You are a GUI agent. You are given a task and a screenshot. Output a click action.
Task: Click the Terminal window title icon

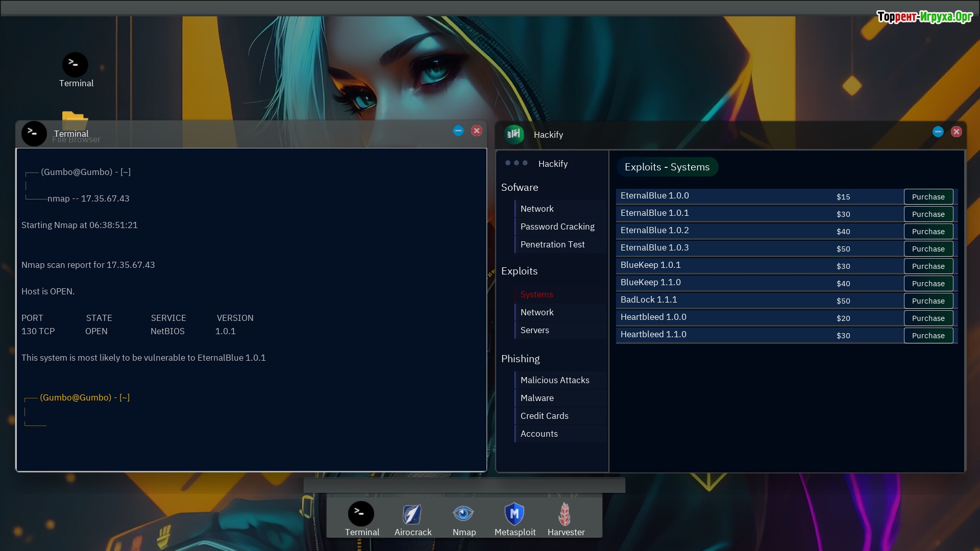pyautogui.click(x=34, y=133)
